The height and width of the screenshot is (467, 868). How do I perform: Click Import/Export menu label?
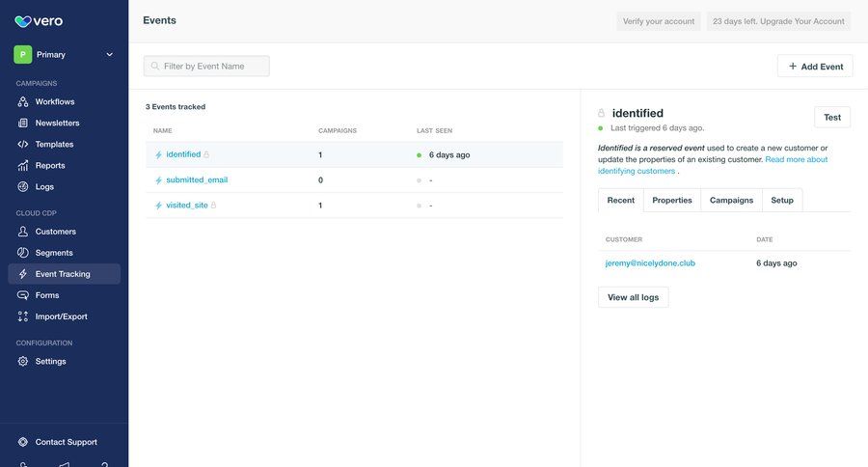click(62, 316)
